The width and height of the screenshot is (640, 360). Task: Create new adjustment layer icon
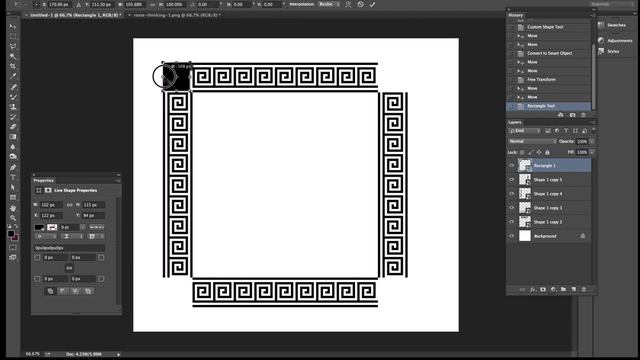click(553, 289)
